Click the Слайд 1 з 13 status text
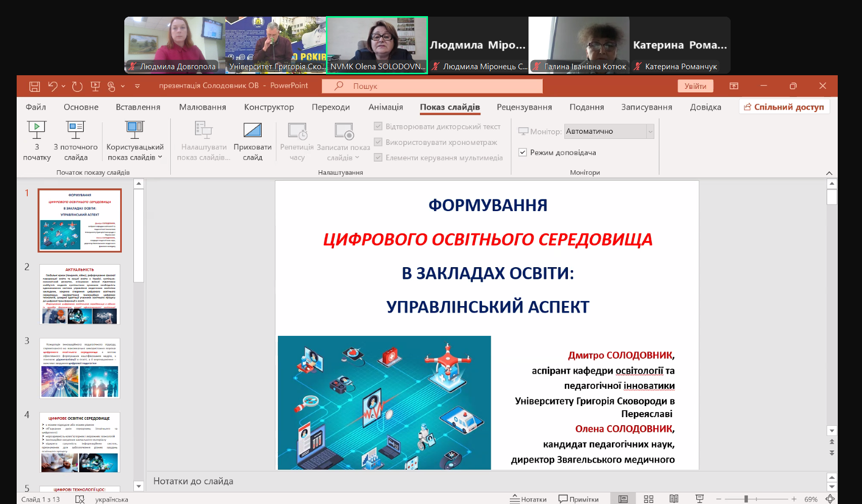This screenshot has height=504, width=862. [x=40, y=499]
